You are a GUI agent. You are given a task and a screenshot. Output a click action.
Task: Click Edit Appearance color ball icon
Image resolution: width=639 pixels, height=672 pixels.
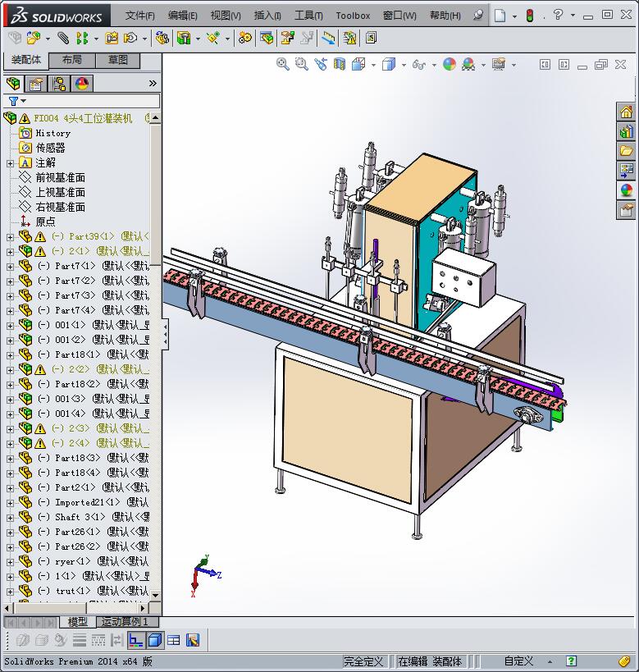[x=450, y=64]
